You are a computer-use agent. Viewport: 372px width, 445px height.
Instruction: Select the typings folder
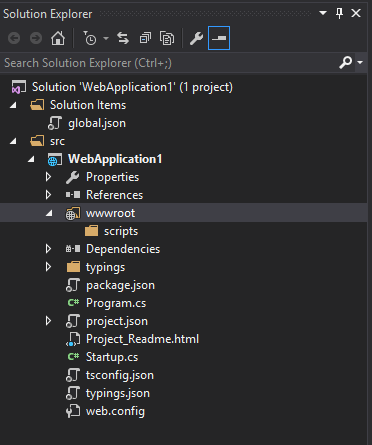click(x=105, y=267)
